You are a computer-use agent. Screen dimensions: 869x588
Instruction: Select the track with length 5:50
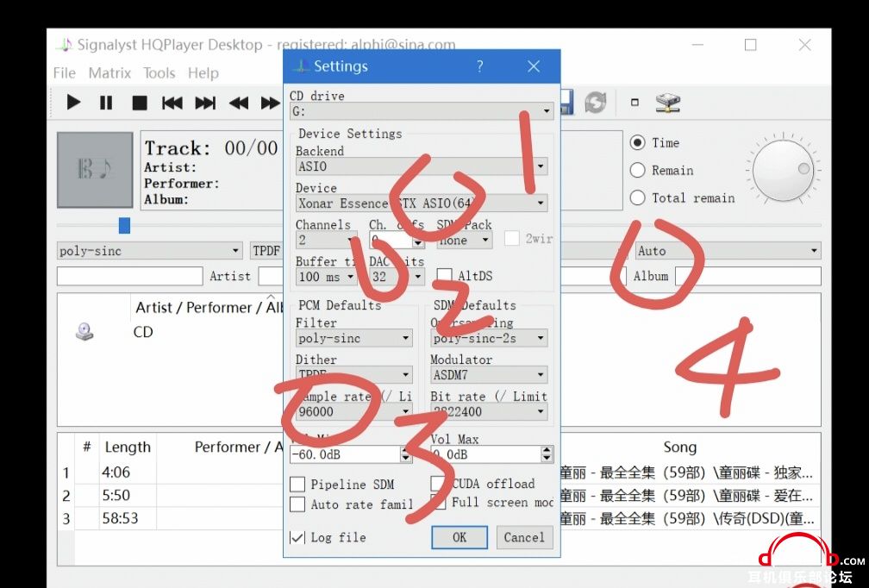[116, 496]
